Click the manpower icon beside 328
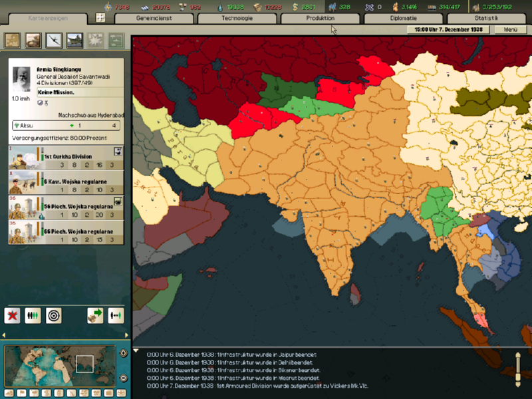Image resolution: width=532 pixels, height=399 pixels. 332,7
